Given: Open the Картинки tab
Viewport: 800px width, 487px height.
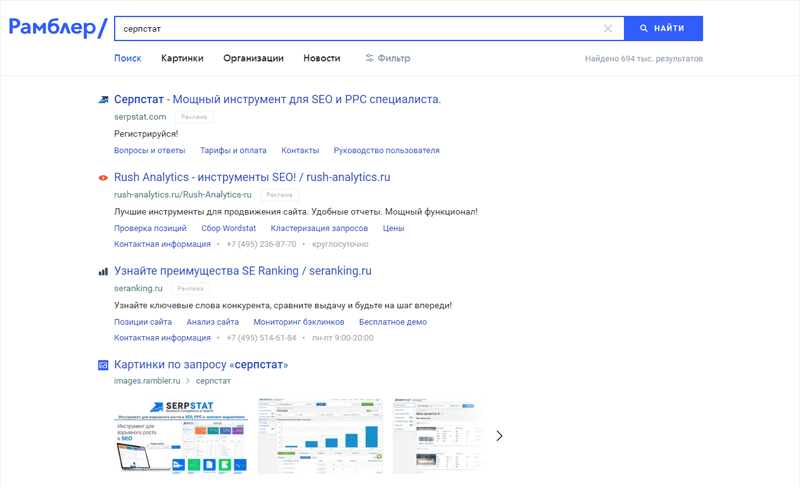Looking at the screenshot, I should [182, 58].
